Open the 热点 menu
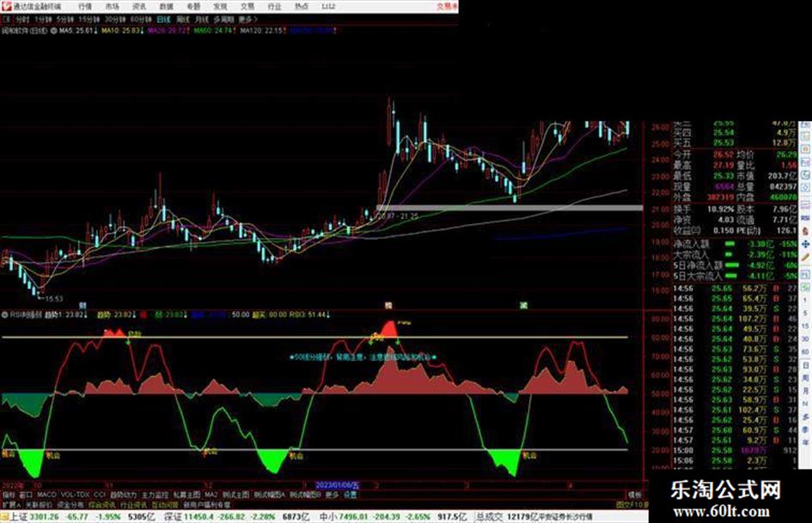This screenshot has width=812, height=523. [x=302, y=7]
